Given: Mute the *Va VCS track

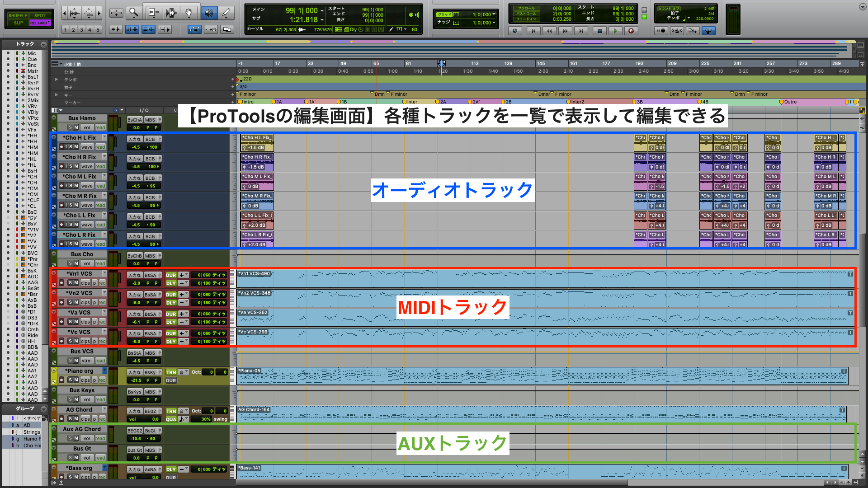Looking at the screenshot, I should 76,322.
